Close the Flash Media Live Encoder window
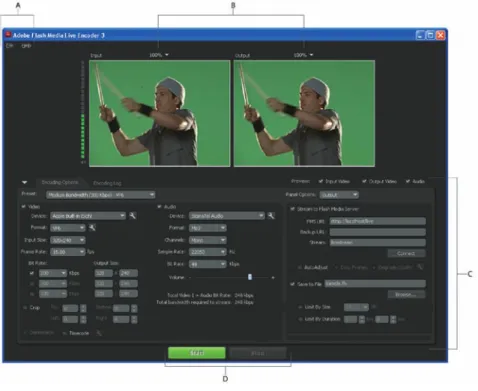Screen dimensions: 478x391 tap(440, 35)
